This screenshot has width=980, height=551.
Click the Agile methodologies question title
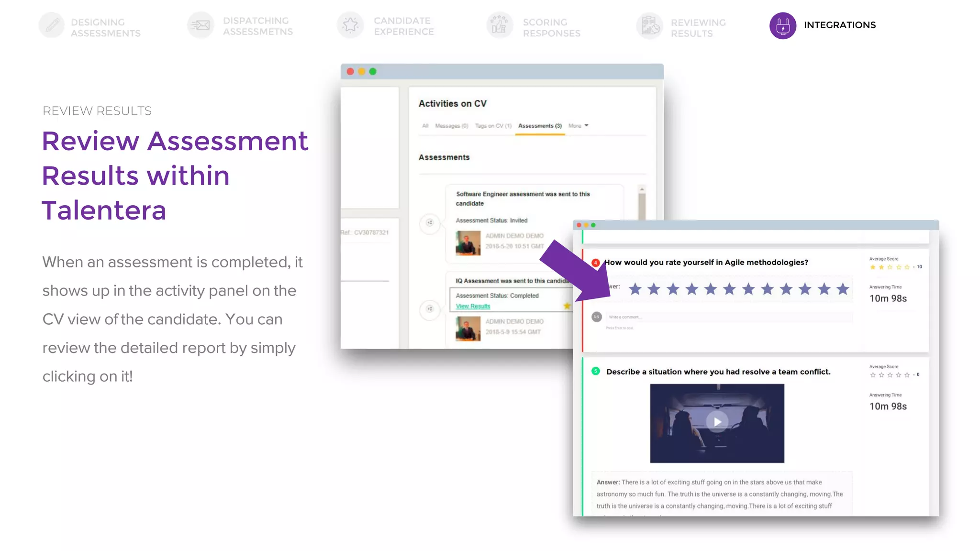(x=706, y=262)
